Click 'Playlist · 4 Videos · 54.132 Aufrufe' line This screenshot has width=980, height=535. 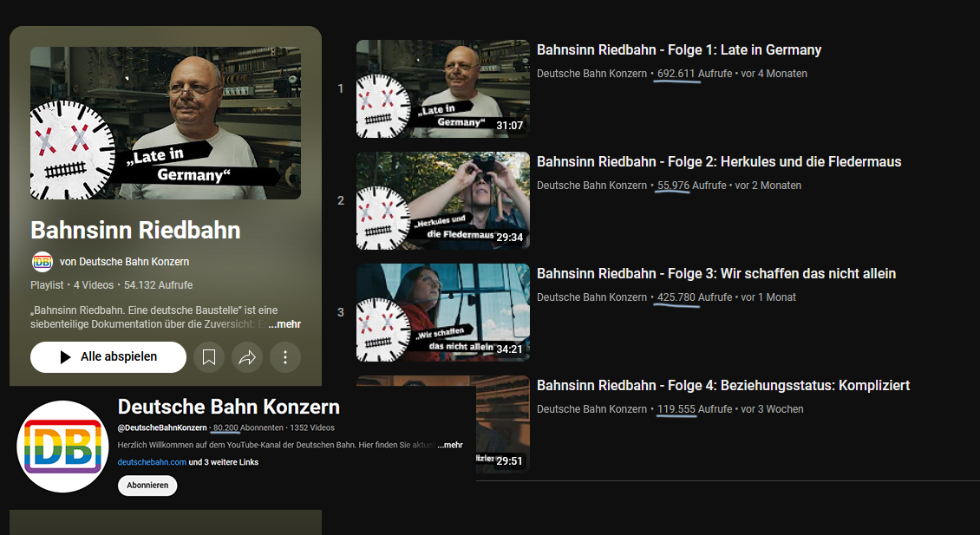tap(111, 285)
